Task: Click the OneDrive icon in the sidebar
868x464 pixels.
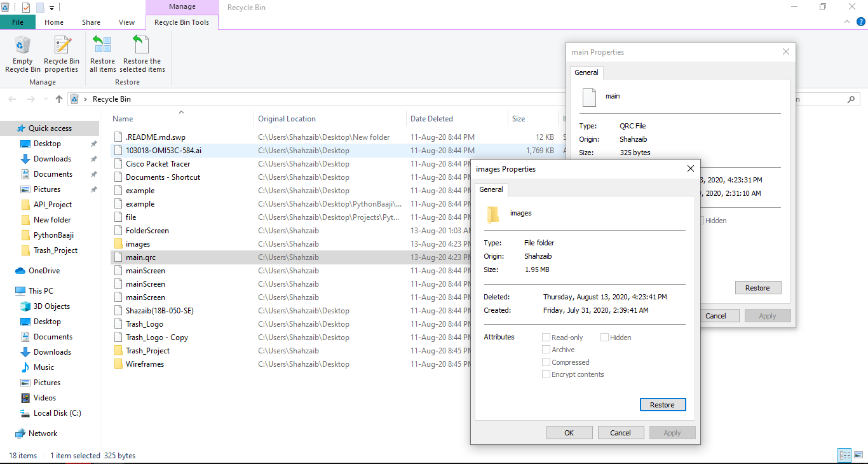Action: 21,271
